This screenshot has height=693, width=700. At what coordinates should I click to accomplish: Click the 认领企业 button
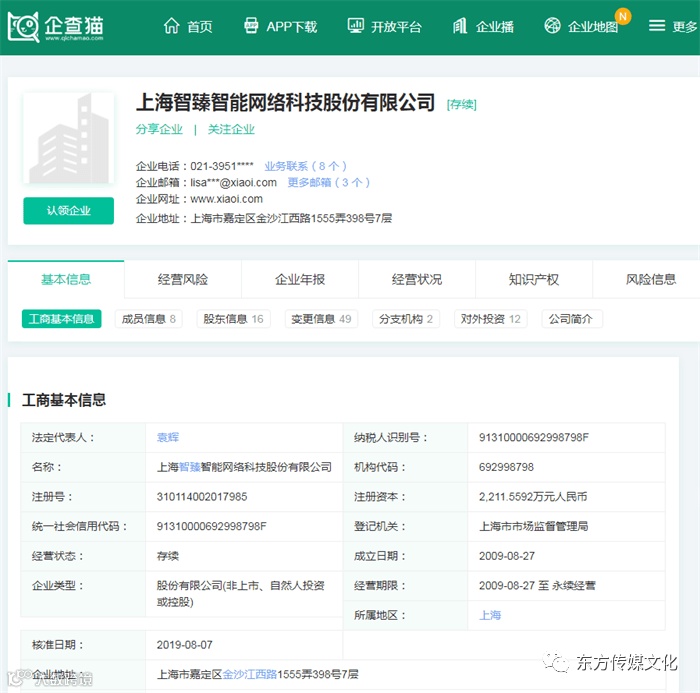coord(69,211)
